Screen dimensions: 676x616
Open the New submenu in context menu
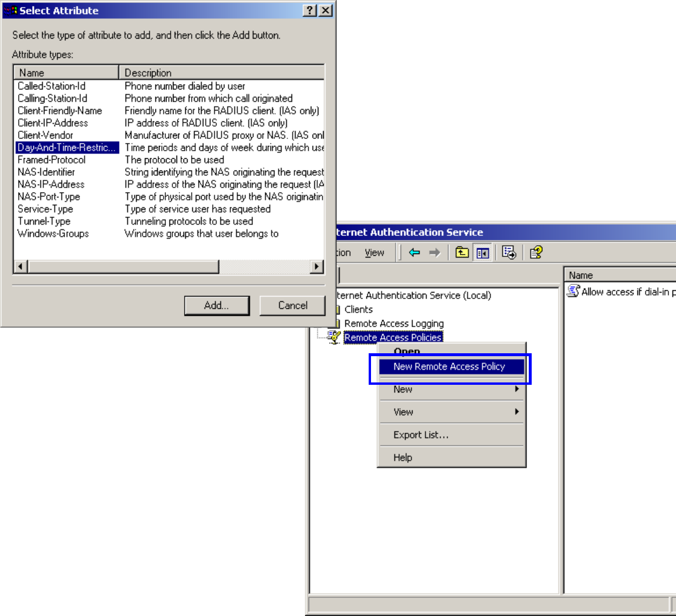point(452,389)
